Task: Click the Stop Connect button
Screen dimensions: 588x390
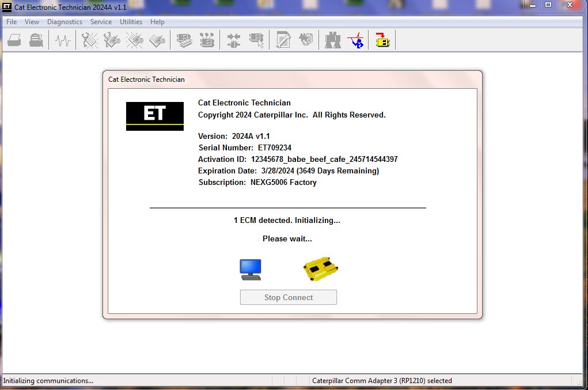Action: pos(289,297)
